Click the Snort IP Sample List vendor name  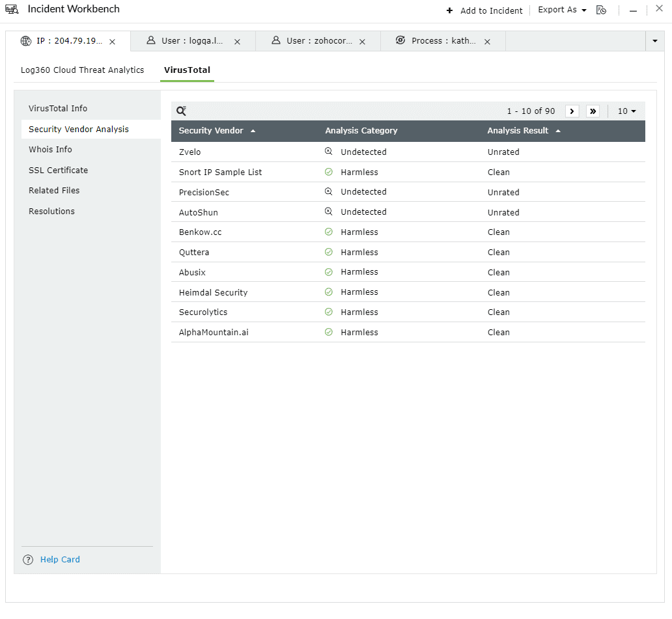[x=220, y=172]
